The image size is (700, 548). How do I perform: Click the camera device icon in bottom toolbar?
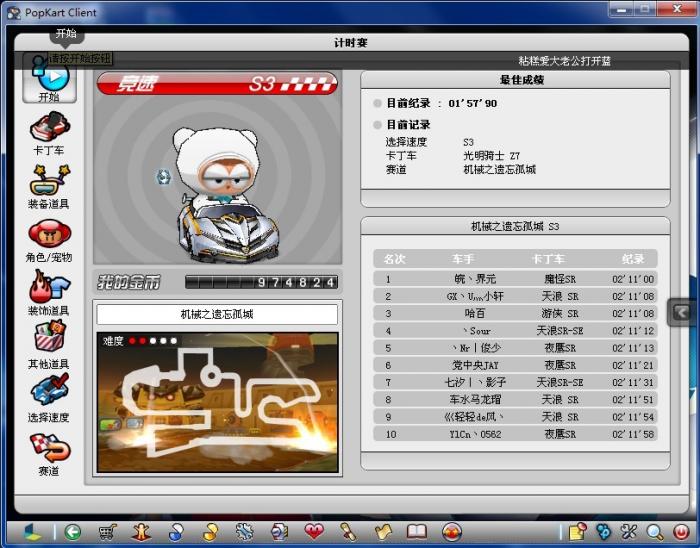[x=279, y=532]
